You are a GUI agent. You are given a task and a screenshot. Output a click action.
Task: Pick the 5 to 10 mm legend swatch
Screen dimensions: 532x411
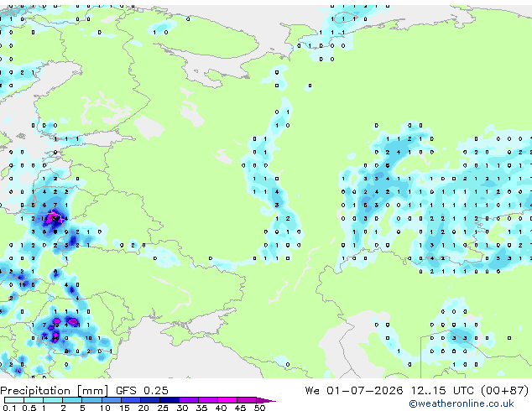[x=91, y=400]
